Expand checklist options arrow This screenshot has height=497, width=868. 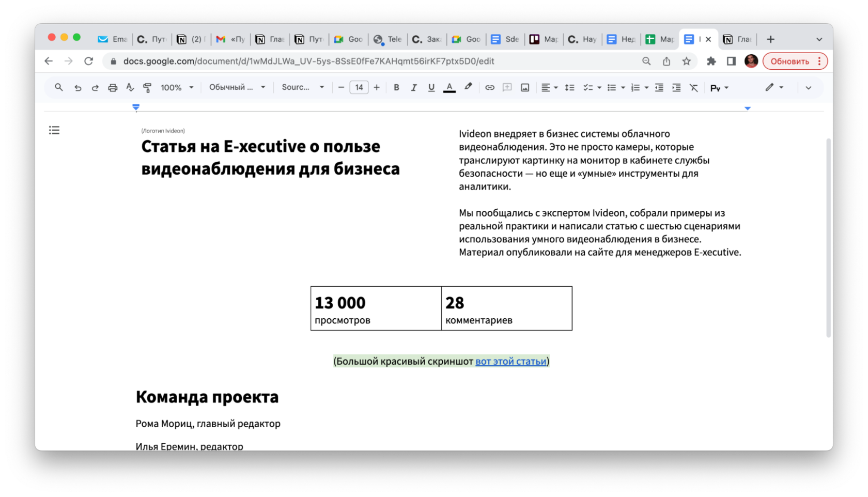pos(599,88)
